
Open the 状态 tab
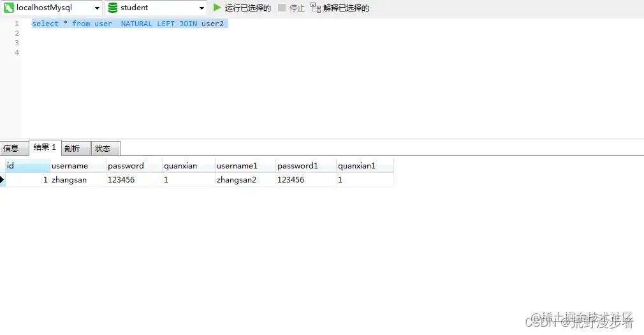(x=106, y=149)
